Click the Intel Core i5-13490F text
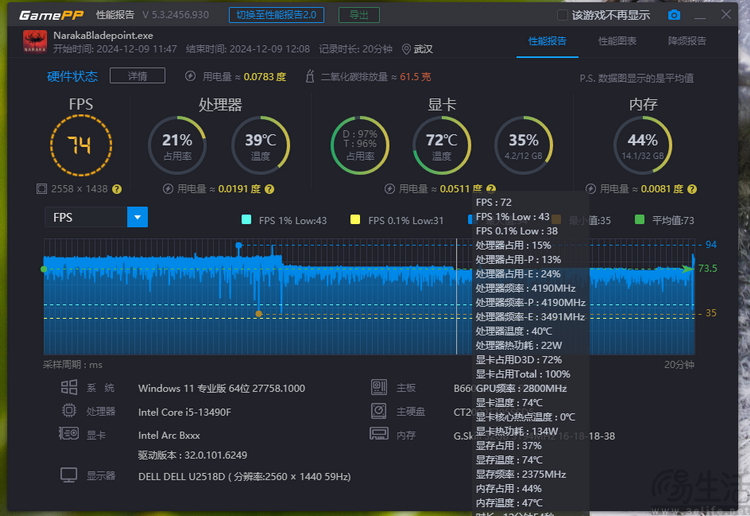 pyautogui.click(x=184, y=412)
